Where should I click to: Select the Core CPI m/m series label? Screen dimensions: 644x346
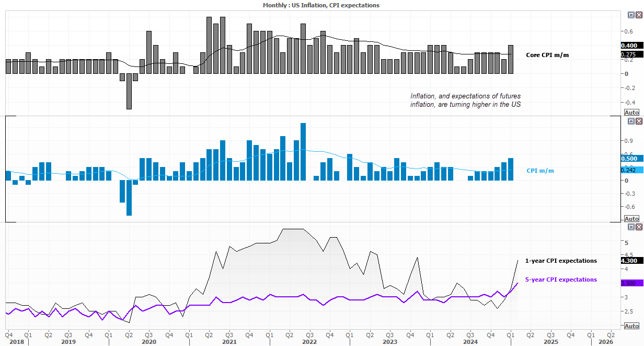pos(547,54)
